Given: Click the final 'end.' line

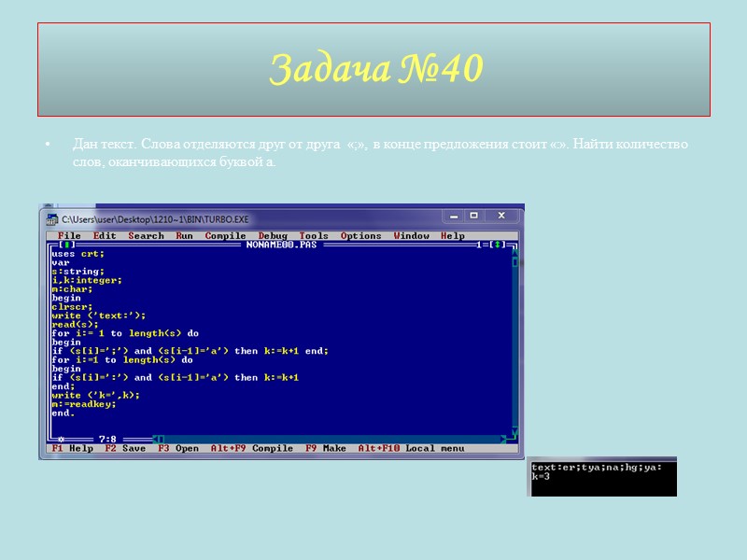Looking at the screenshot, I should click(x=63, y=413).
